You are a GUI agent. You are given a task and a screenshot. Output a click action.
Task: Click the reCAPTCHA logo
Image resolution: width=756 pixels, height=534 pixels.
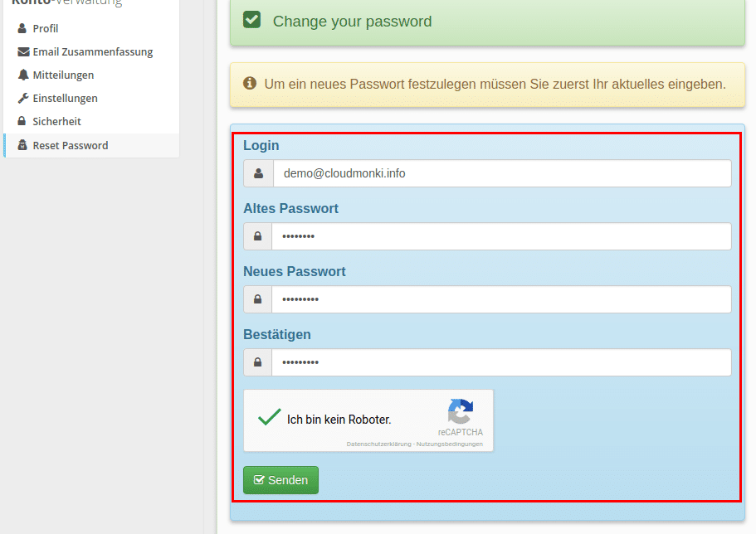tap(461, 411)
